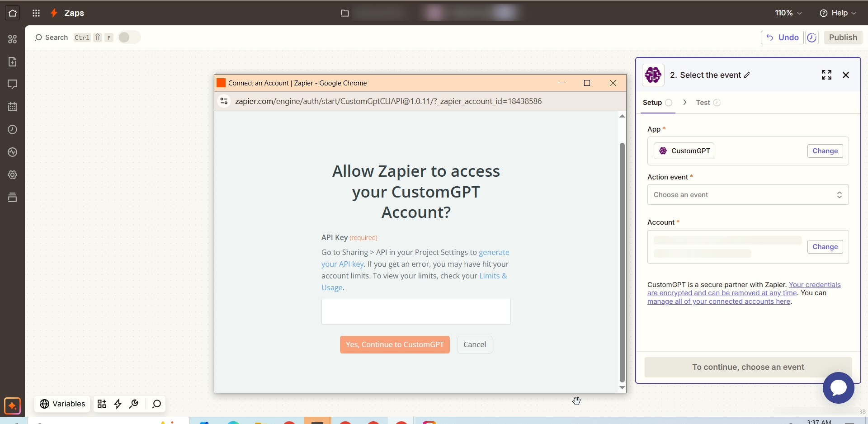Click the Zaps lightning bolt icon
Viewport: 868px width, 424px height.
click(x=54, y=13)
